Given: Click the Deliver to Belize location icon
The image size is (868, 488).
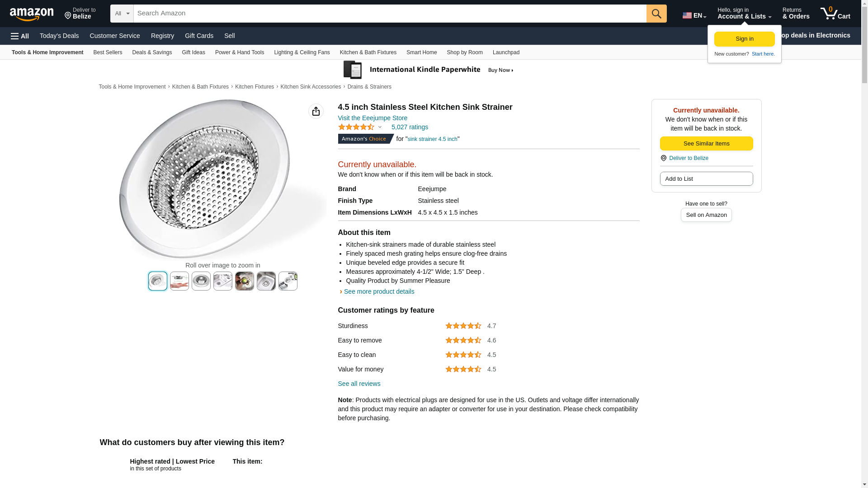Looking at the screenshot, I should click(x=68, y=16).
